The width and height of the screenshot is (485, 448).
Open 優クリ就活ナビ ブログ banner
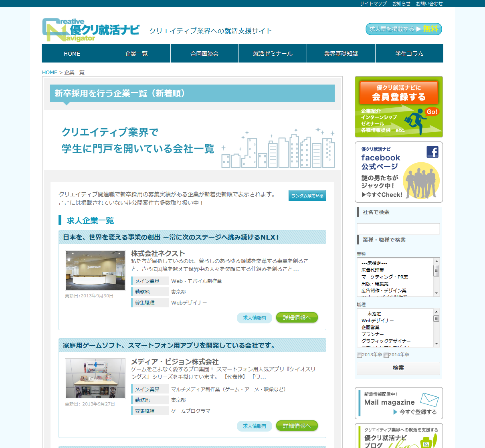coord(399,436)
